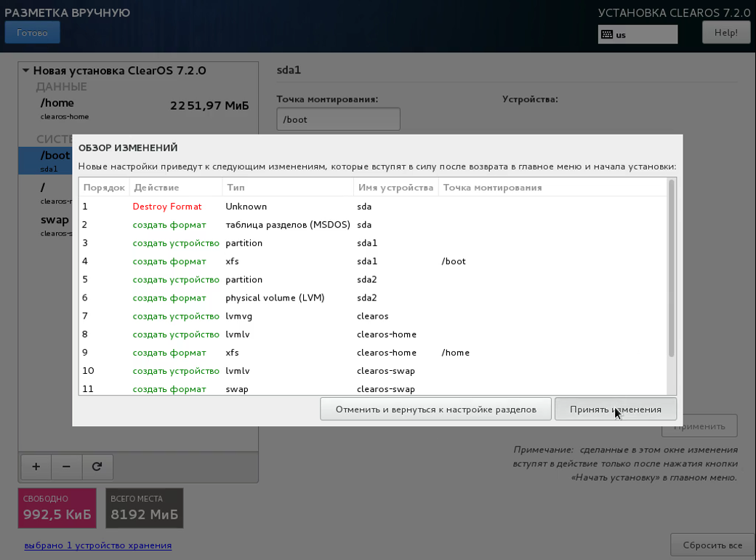Click 'physical volume (LVM)' cell
The width and height of the screenshot is (756, 560).
pos(275,298)
